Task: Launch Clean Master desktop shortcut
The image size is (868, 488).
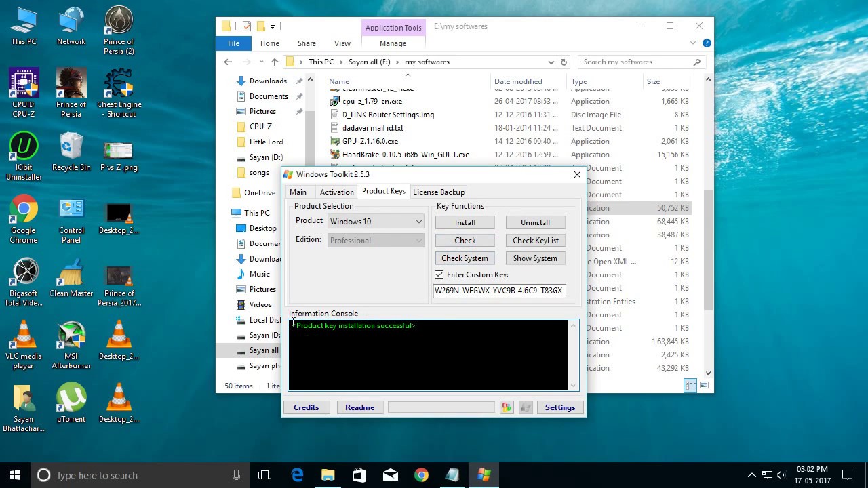Action: point(71,278)
